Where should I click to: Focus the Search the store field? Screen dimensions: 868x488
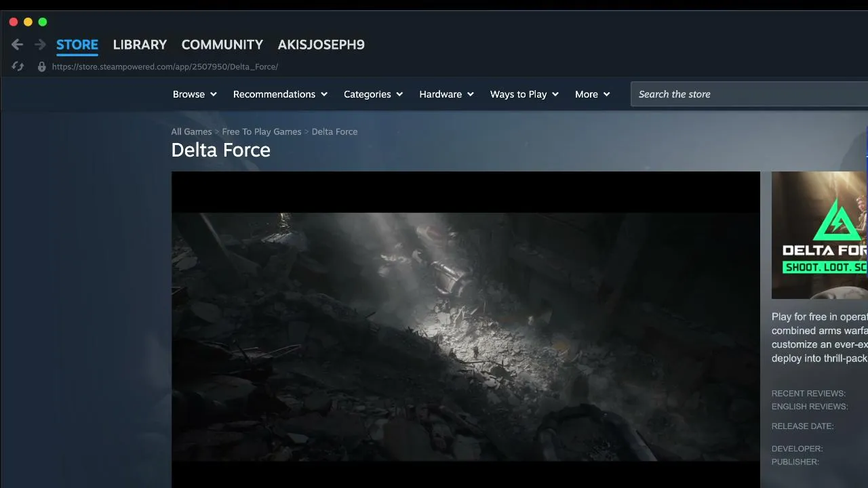749,94
